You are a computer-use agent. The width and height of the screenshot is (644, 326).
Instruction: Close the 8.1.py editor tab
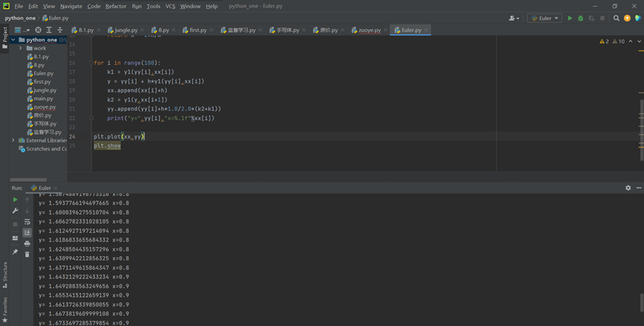point(97,30)
